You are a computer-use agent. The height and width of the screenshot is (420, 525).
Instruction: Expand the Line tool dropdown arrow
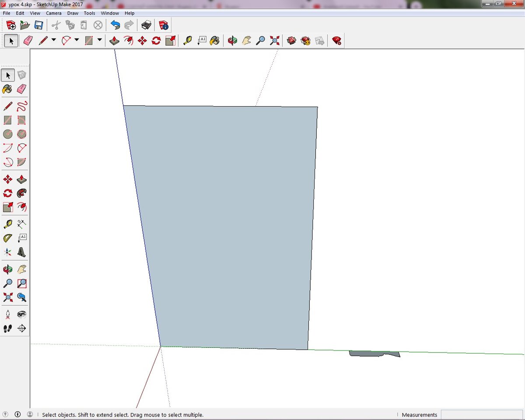point(54,40)
